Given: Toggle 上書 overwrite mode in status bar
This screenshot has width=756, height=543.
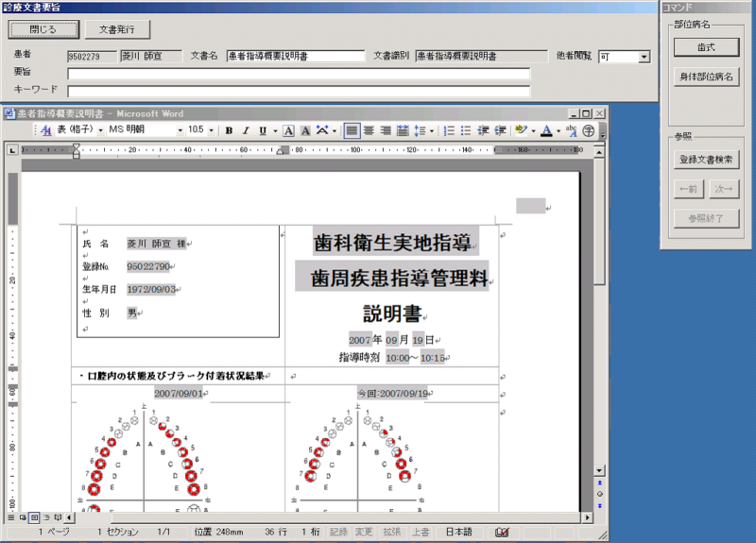Looking at the screenshot, I should coord(421,533).
